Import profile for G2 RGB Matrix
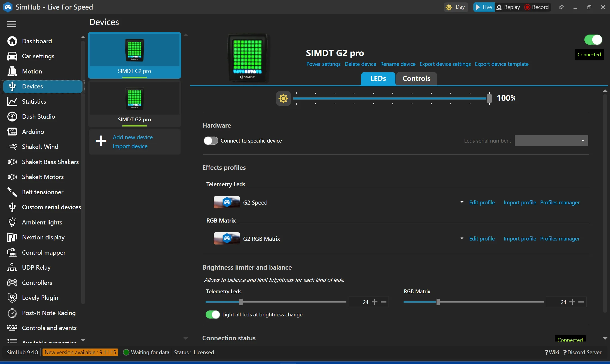The image size is (610, 364). coord(520,239)
